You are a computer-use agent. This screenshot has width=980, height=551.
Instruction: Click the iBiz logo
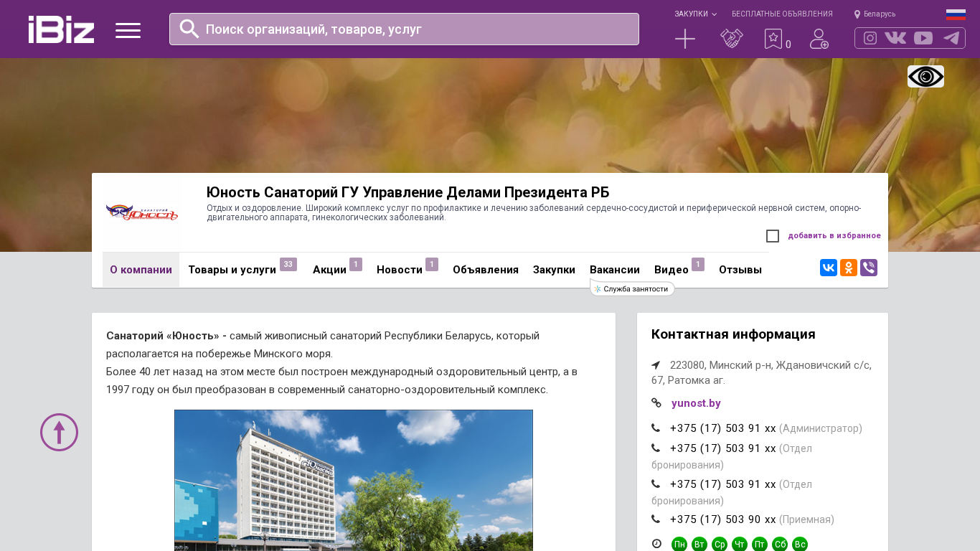pyautogui.click(x=61, y=29)
